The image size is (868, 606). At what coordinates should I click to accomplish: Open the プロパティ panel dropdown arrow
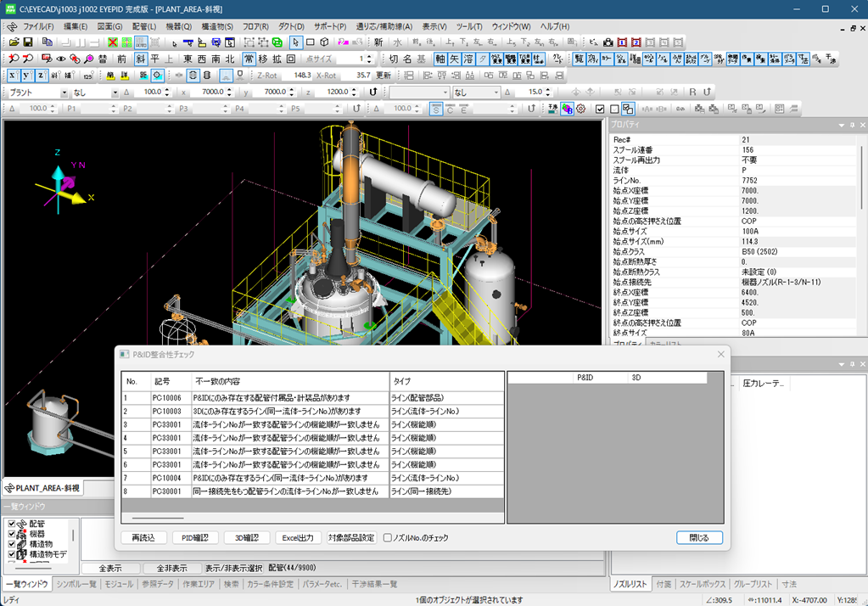842,125
